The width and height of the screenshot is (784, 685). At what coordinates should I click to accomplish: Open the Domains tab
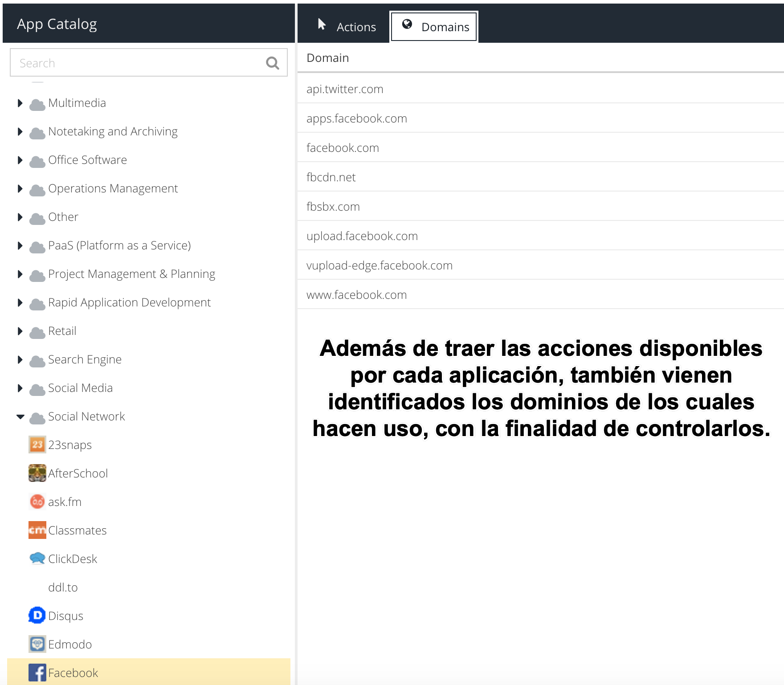coord(434,27)
